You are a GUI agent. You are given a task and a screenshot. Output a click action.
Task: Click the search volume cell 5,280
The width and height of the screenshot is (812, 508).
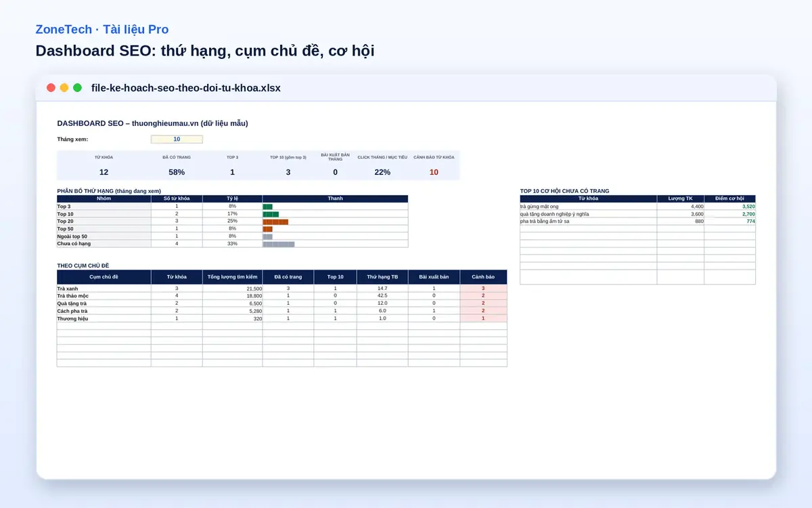233,311
